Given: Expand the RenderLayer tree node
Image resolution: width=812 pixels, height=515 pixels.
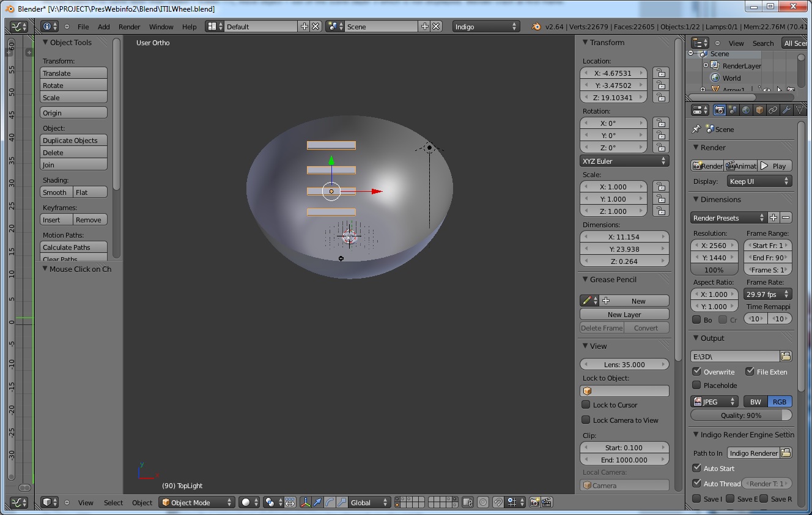Looking at the screenshot, I should (706, 65).
